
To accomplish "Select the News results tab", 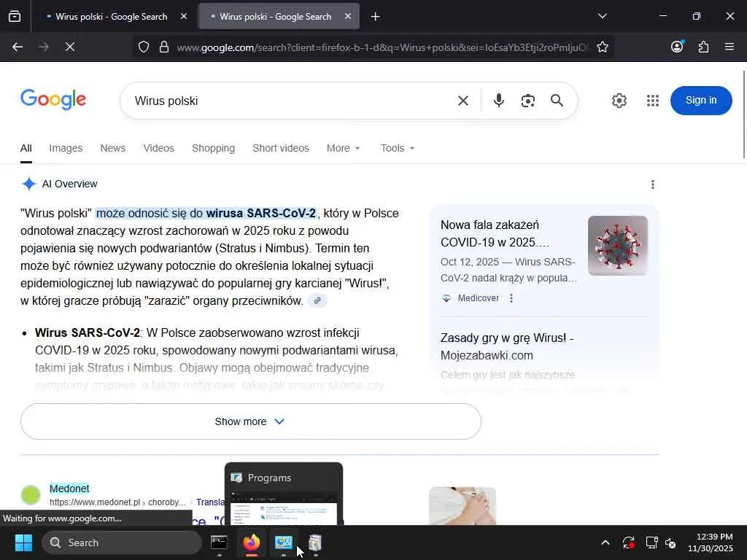I will point(113,148).
